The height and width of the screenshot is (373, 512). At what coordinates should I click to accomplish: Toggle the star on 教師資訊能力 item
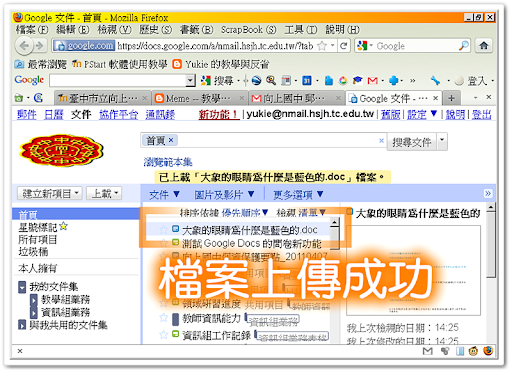click(x=163, y=318)
